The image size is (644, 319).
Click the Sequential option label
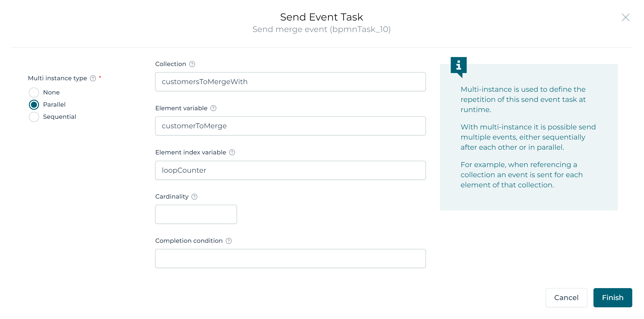click(60, 117)
